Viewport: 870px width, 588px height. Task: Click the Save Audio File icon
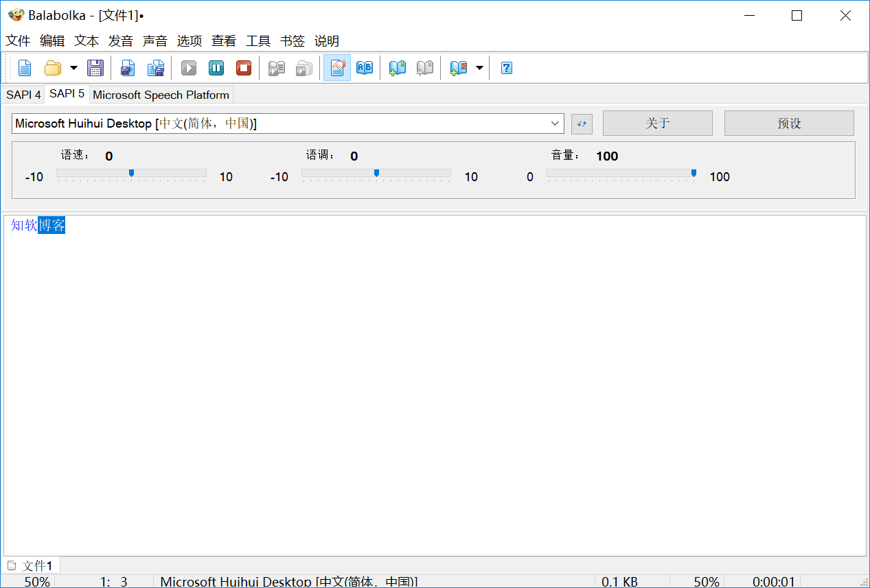point(128,68)
